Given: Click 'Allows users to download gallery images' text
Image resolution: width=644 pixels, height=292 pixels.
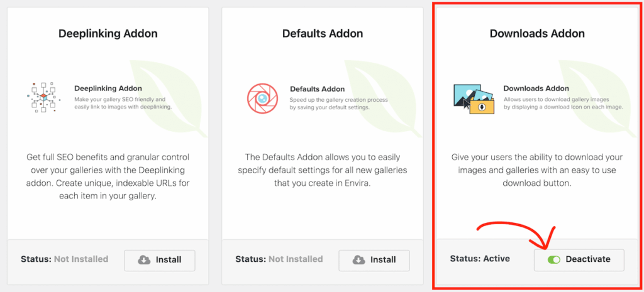Looking at the screenshot, I should [x=557, y=100].
